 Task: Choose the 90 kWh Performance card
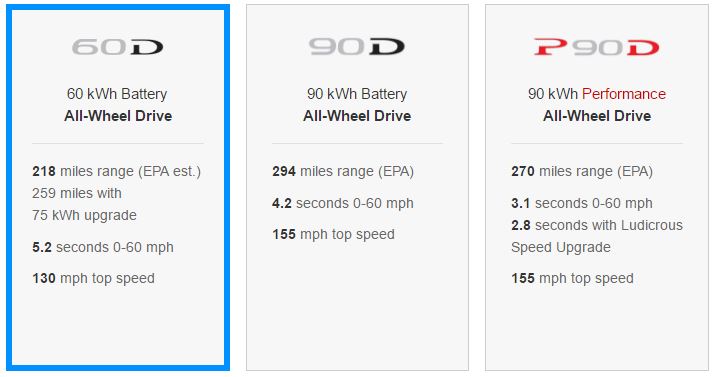(597, 188)
